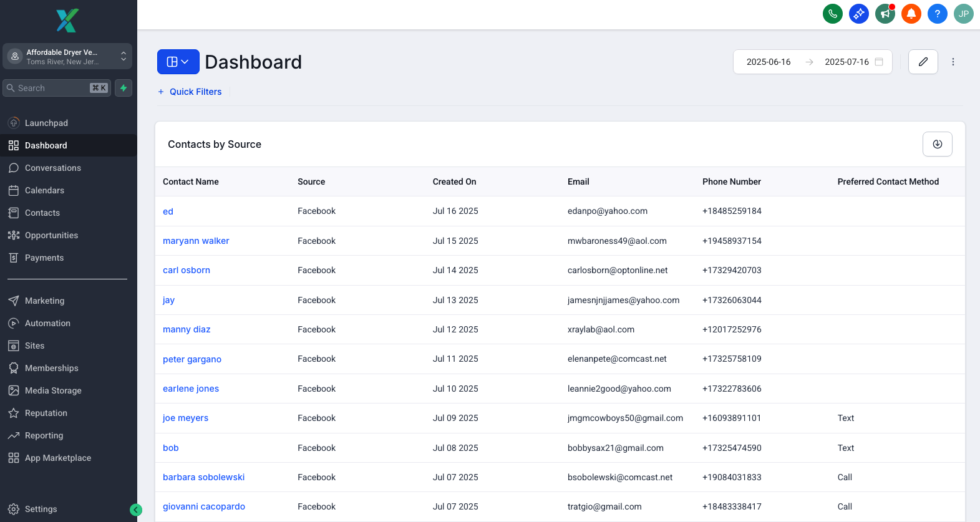Image resolution: width=980 pixels, height=522 pixels.
Task: Open the maryann walker contact link
Action: (196, 241)
